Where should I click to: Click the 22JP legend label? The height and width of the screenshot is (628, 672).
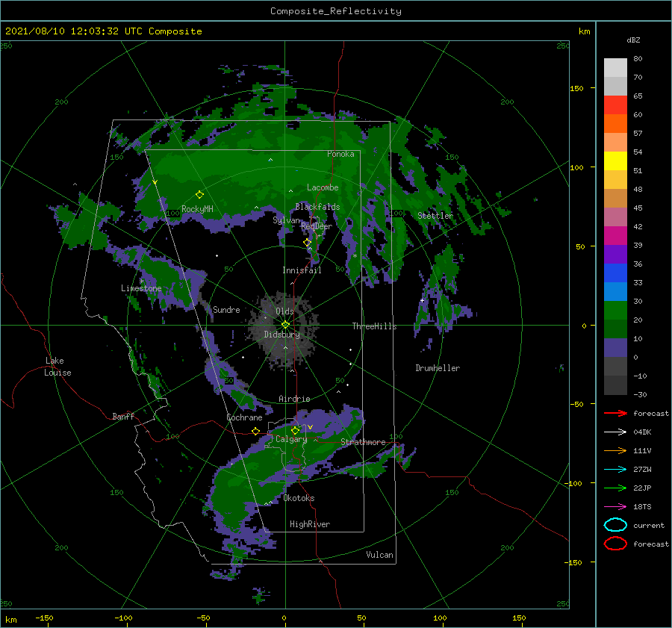(642, 488)
